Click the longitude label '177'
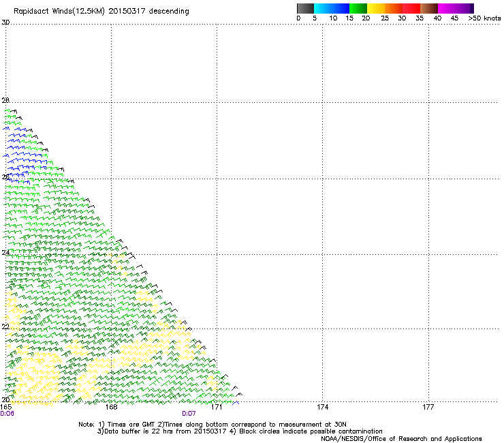504x443 pixels. (428, 407)
